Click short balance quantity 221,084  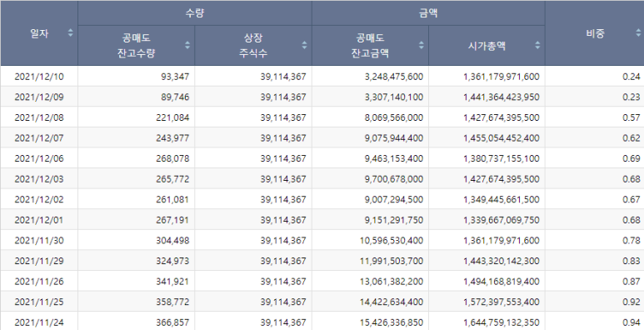[172, 117]
